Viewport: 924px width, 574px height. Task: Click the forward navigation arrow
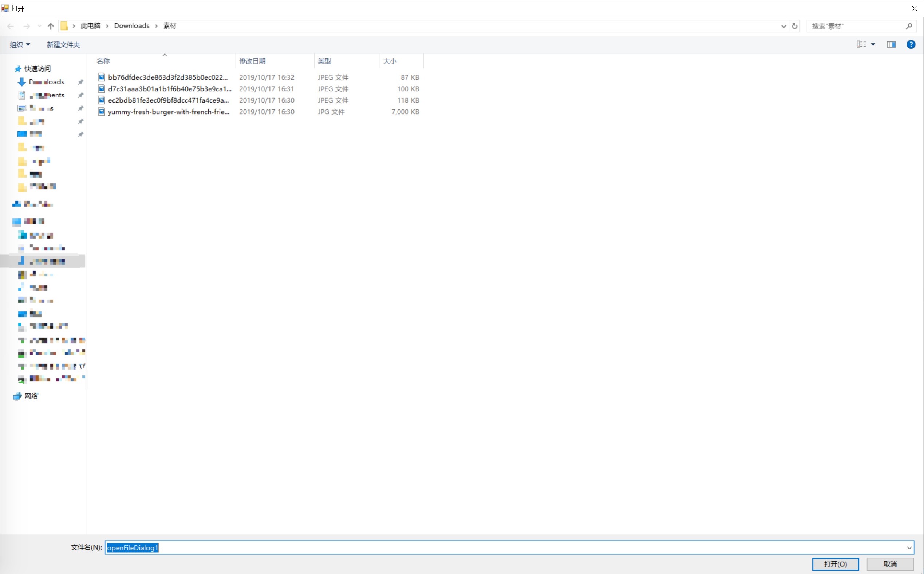[26, 25]
